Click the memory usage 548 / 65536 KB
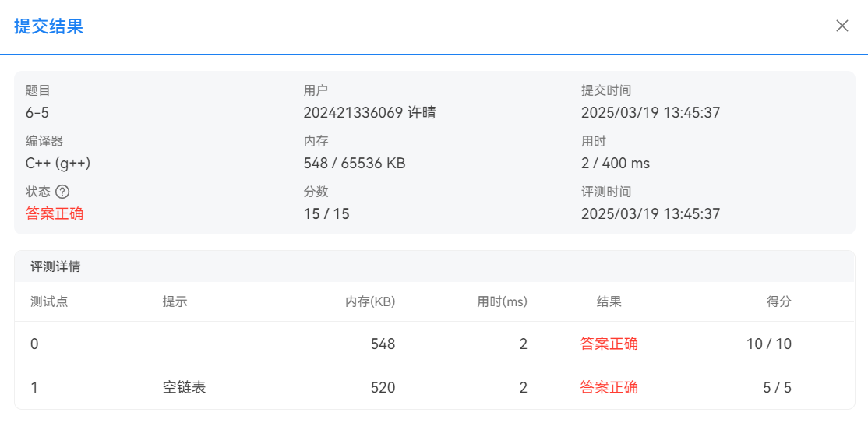 click(x=355, y=164)
